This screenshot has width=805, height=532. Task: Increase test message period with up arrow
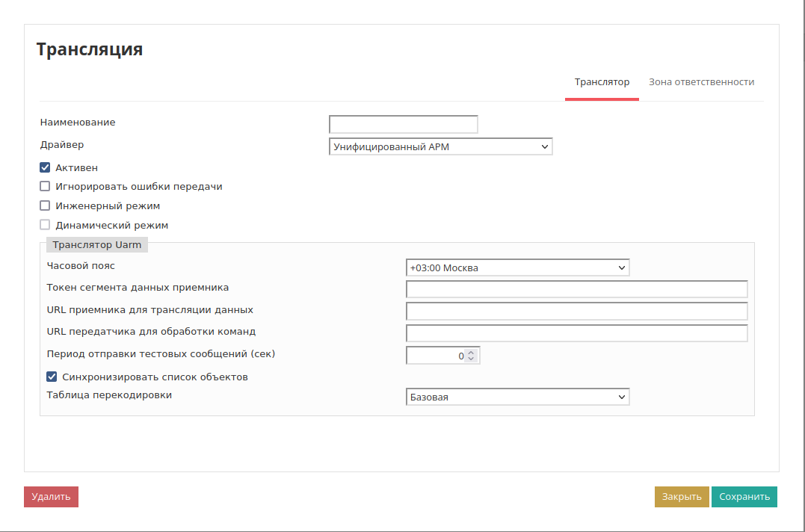pos(472,353)
